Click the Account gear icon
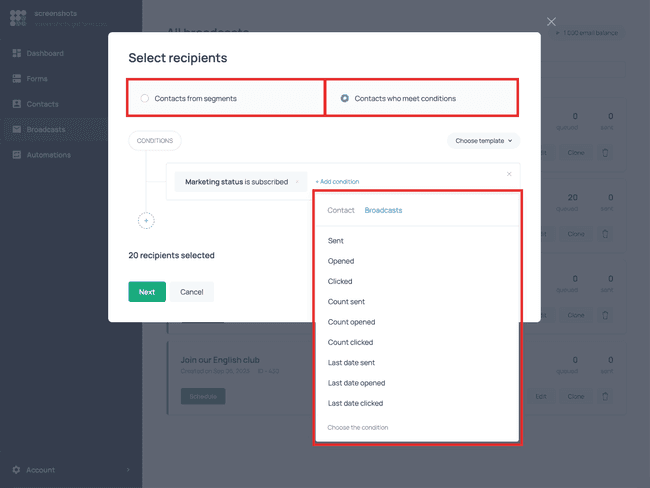This screenshot has height=488, width=650. [x=16, y=470]
